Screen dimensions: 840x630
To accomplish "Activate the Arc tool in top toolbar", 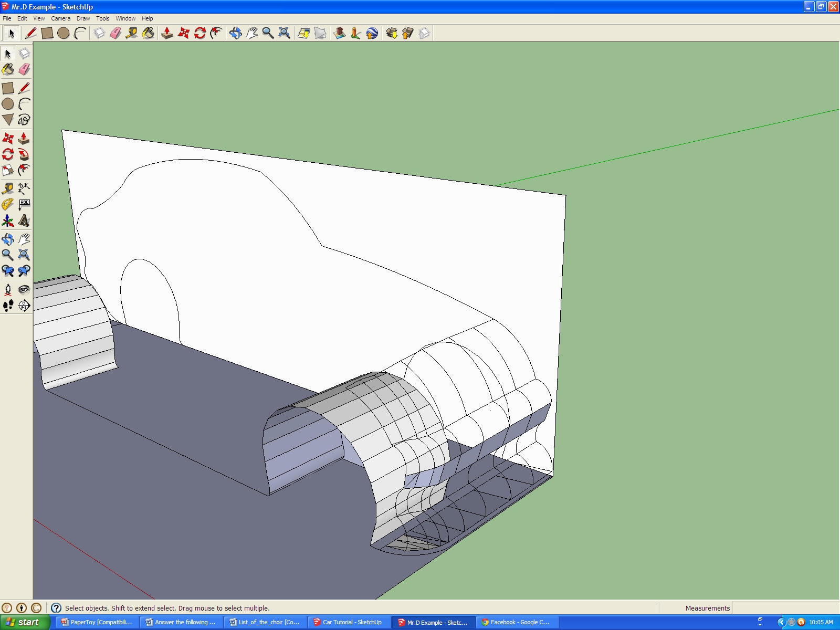I will pos(80,33).
